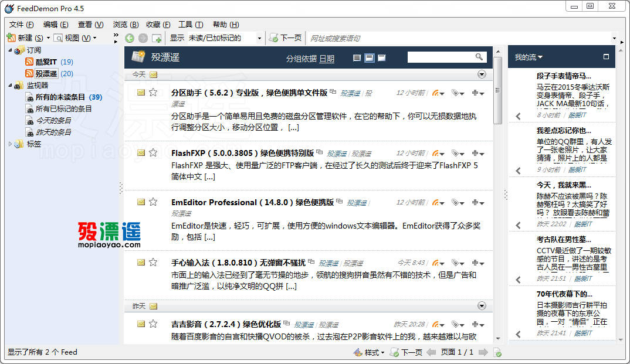Click the search magnifier in feed header

479,57
